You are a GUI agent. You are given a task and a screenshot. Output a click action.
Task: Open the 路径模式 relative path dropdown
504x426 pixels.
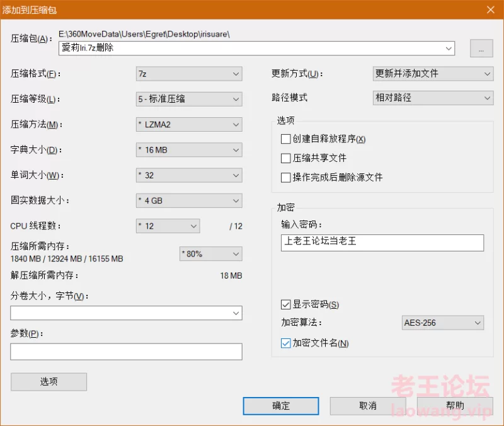coord(433,98)
